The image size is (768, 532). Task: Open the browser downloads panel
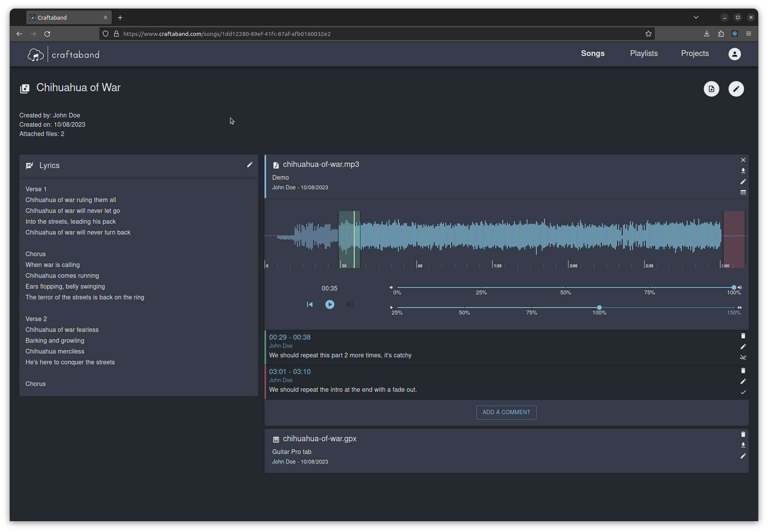[x=707, y=34]
